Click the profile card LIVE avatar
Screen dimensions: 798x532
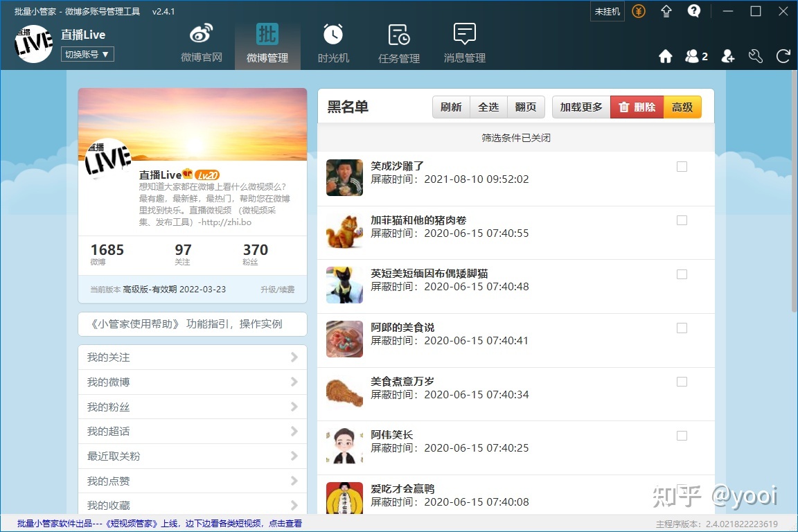pos(108,161)
